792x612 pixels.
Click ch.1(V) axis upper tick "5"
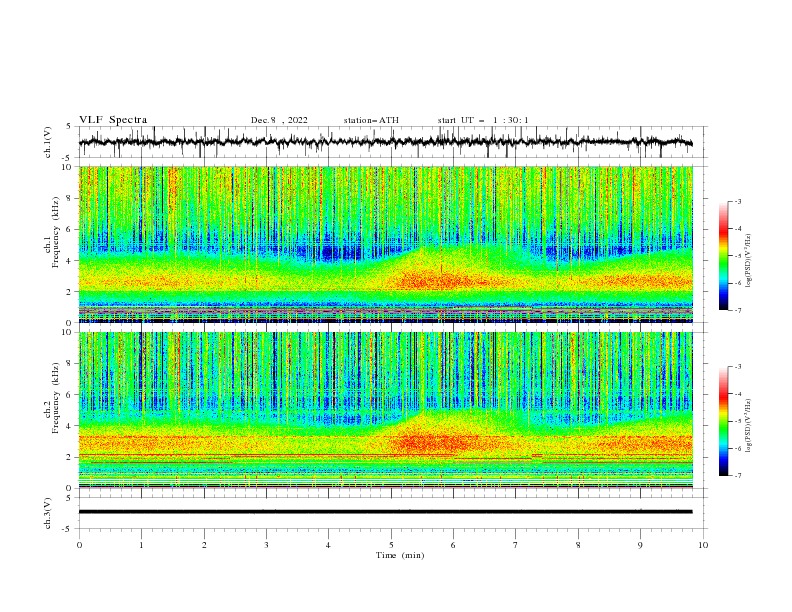click(x=69, y=127)
